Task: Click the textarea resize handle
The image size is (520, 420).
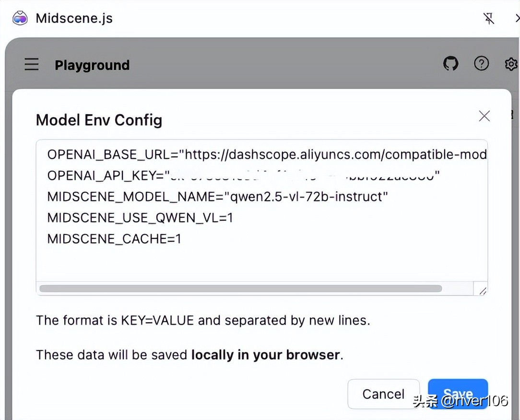Action: click(x=482, y=290)
